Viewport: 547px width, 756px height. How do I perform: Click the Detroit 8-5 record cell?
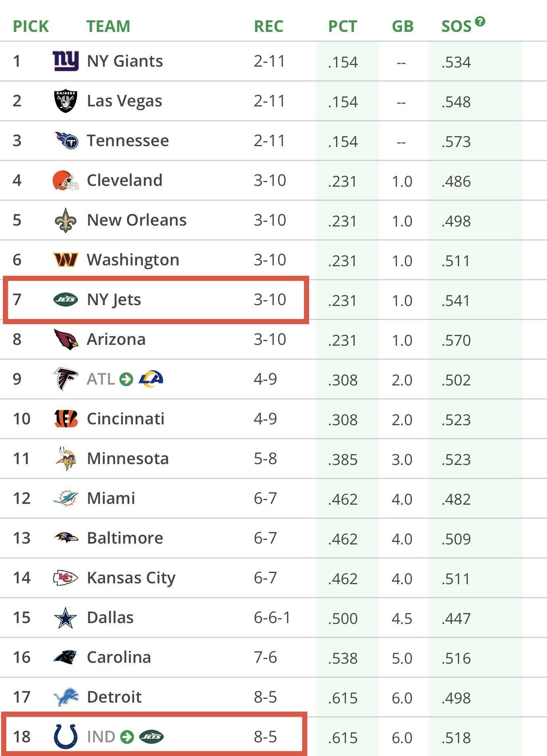coord(265,697)
